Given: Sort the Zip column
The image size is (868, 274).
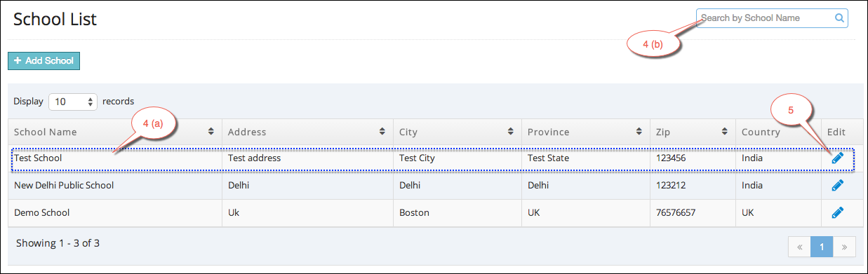Looking at the screenshot, I should 723,132.
